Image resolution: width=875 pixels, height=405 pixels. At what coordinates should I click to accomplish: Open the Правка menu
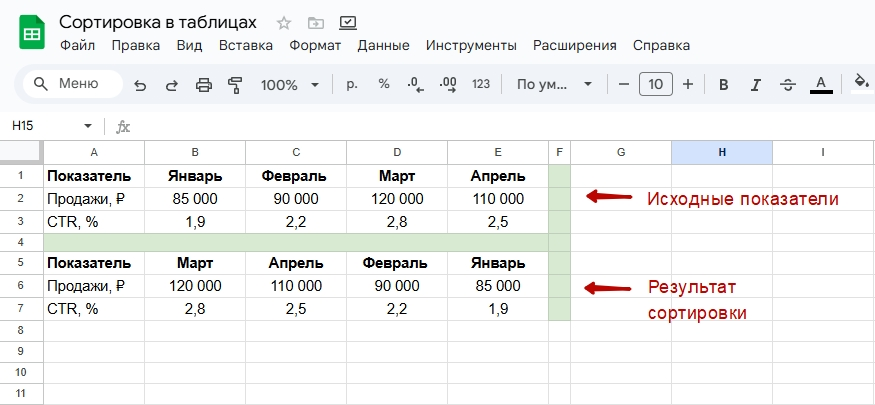pyautogui.click(x=136, y=46)
